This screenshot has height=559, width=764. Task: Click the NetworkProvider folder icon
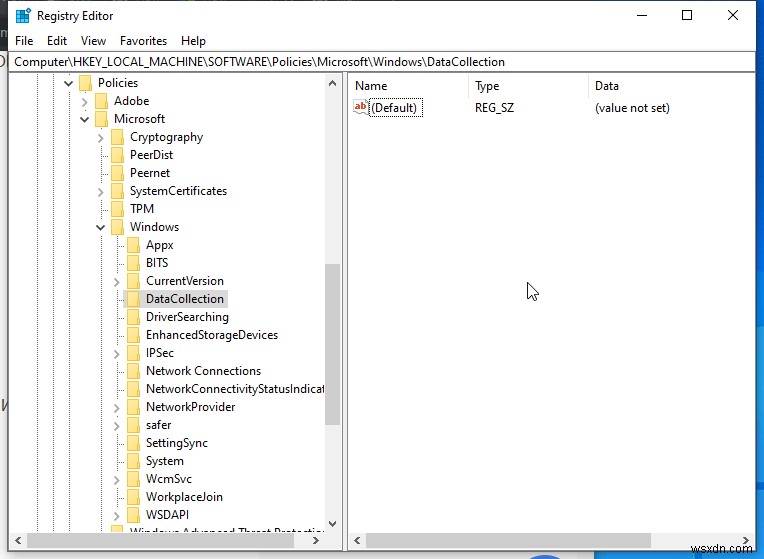click(x=134, y=407)
